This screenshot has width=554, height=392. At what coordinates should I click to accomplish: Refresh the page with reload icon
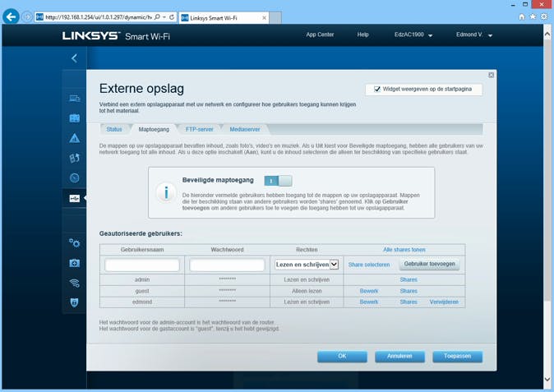pyautogui.click(x=172, y=17)
